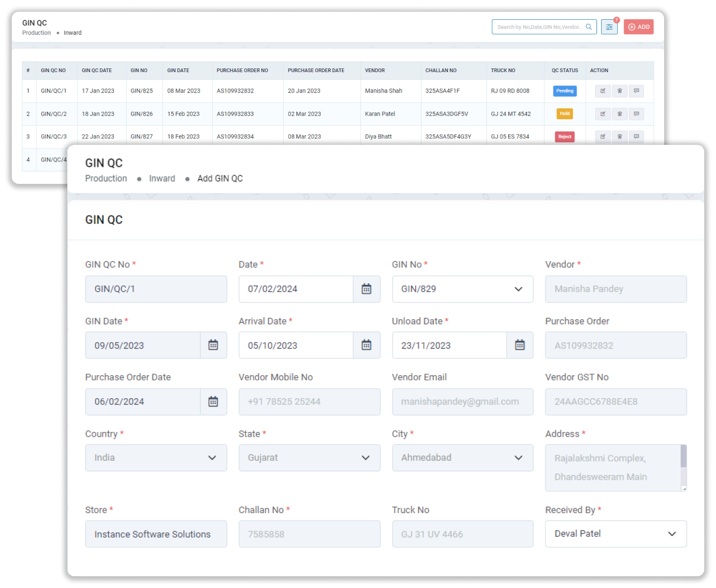
Task: Click Inward breadcrumb in Add GIN QC
Action: (162, 179)
